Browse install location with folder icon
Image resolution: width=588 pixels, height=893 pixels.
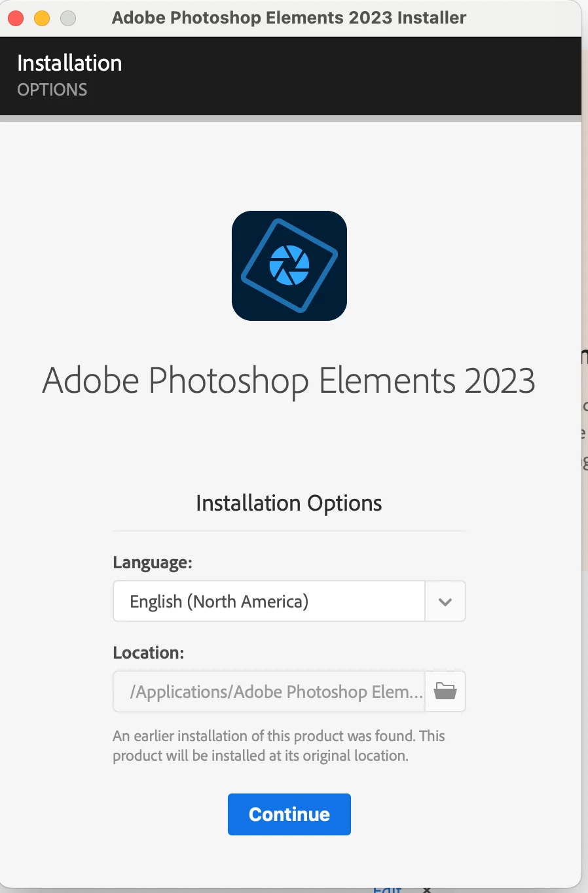[x=445, y=691]
